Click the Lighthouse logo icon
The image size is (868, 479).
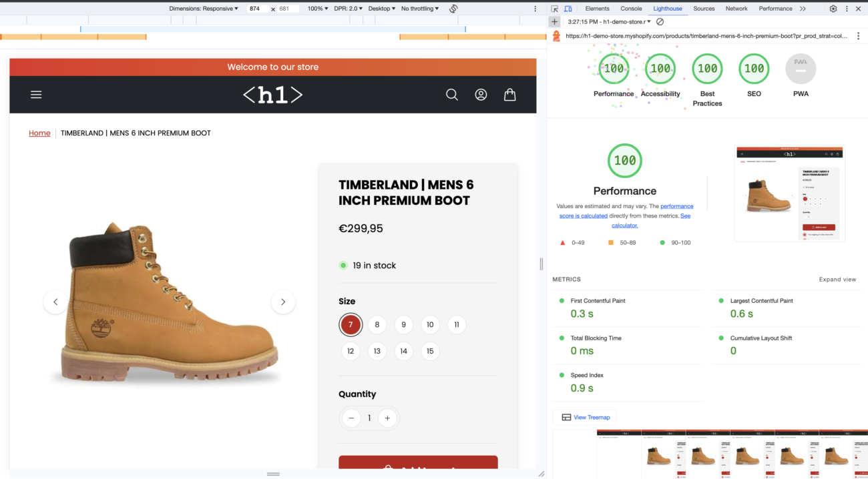(x=556, y=36)
